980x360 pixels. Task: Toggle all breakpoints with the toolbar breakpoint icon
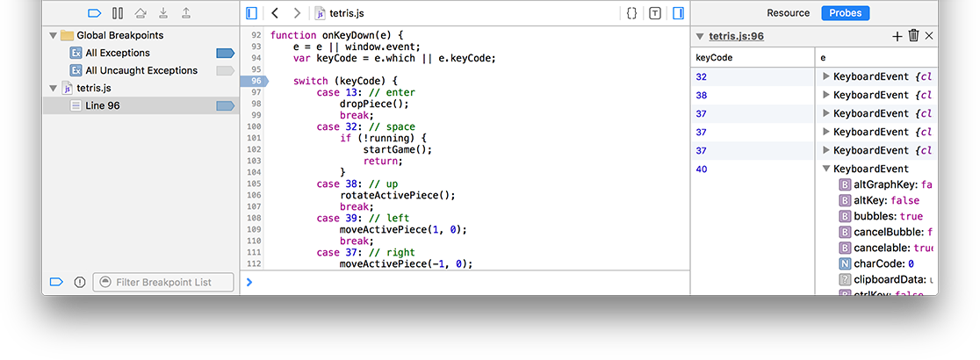tap(94, 13)
